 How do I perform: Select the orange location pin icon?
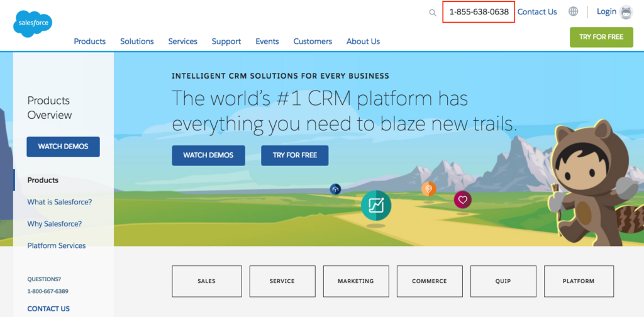point(428,189)
